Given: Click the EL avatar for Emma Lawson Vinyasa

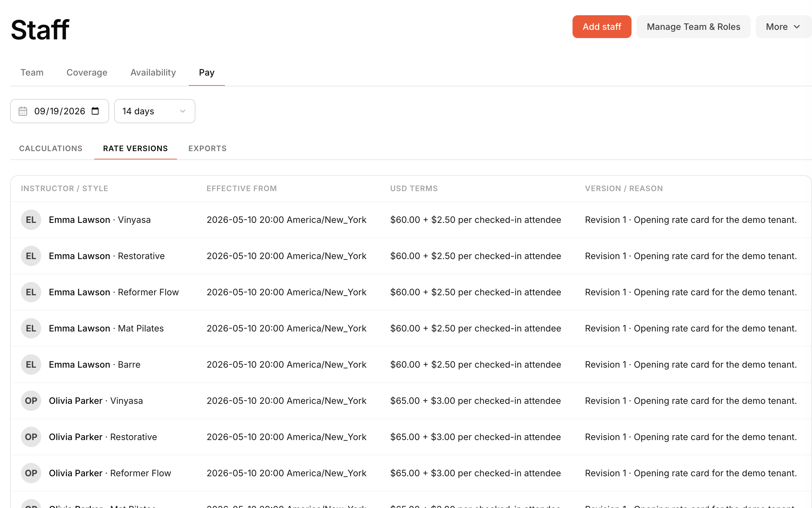Looking at the screenshot, I should tap(31, 220).
